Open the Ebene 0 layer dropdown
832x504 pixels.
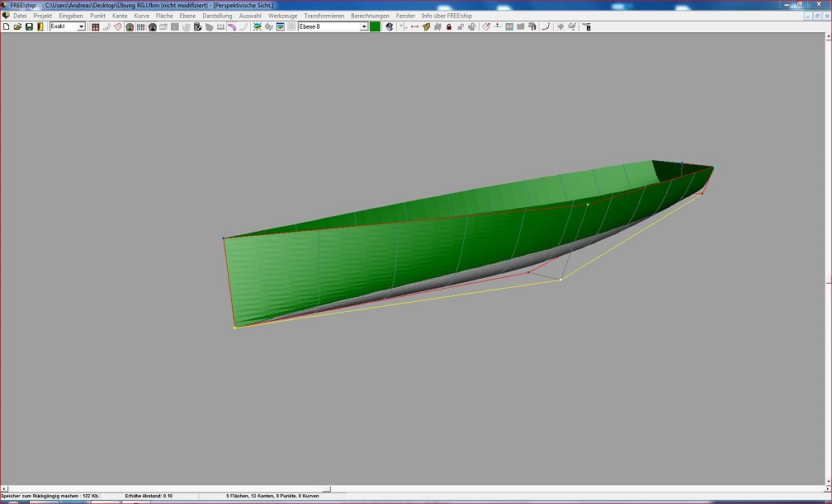click(x=364, y=27)
